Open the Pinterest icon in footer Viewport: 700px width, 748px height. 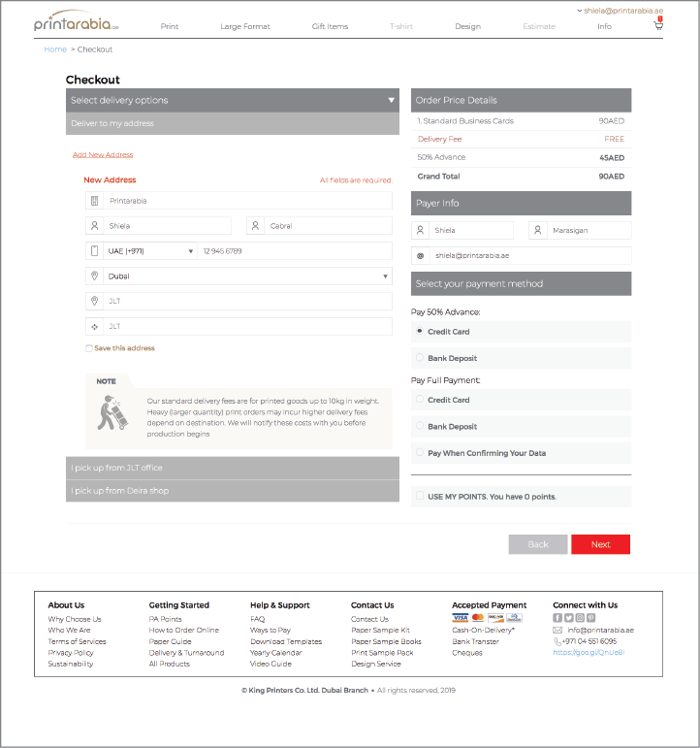(x=590, y=618)
